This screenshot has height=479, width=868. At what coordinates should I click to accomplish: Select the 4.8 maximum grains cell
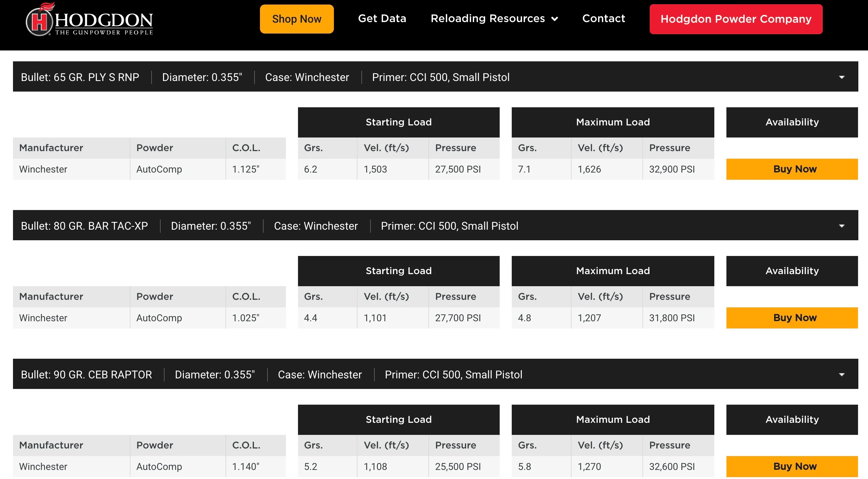(542, 318)
